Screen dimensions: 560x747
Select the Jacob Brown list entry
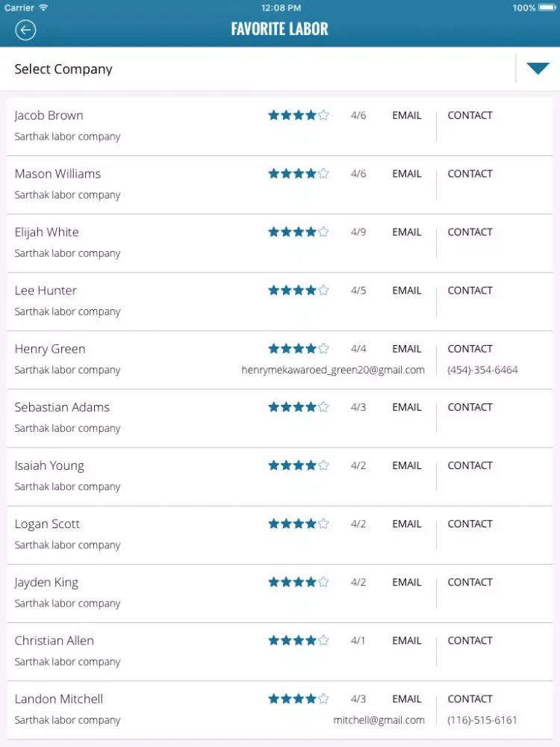280,126
